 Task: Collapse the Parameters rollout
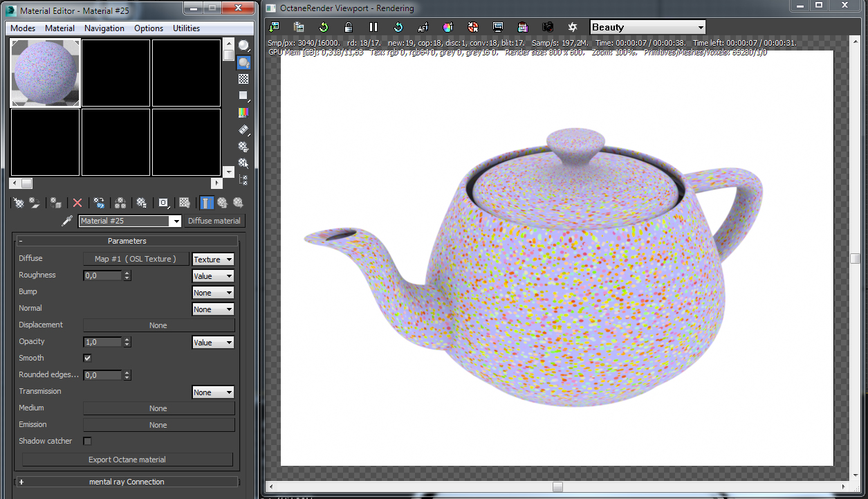point(127,241)
